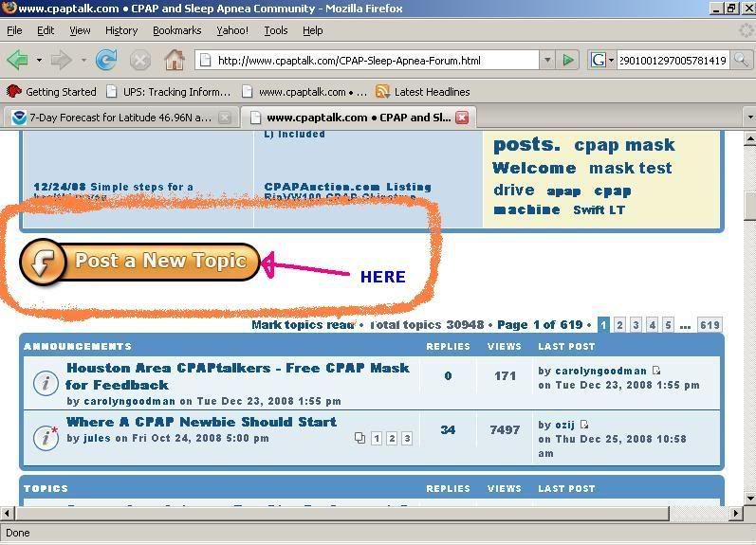Screen dimensions: 756x545
Task: Click the search magnifier icon
Action: (x=741, y=61)
